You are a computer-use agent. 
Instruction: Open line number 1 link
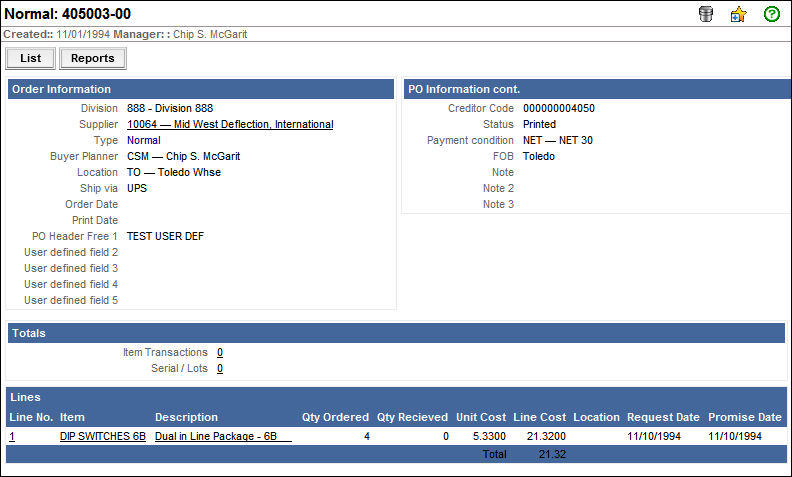click(x=12, y=436)
